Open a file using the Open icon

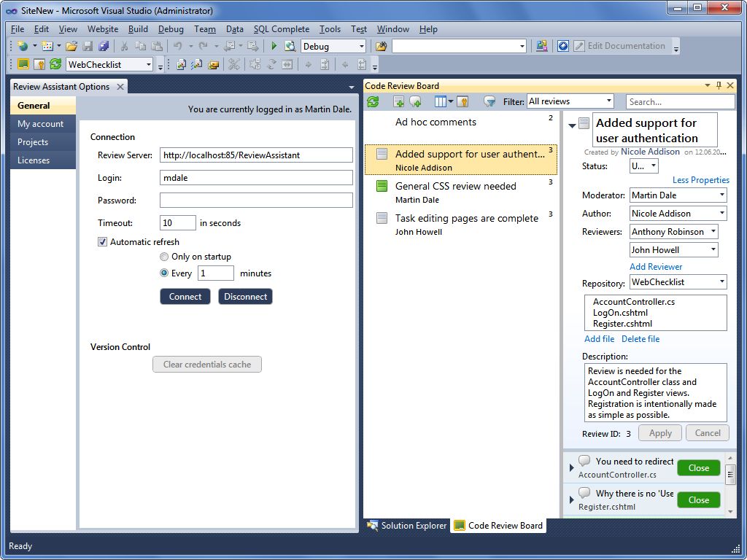point(73,45)
